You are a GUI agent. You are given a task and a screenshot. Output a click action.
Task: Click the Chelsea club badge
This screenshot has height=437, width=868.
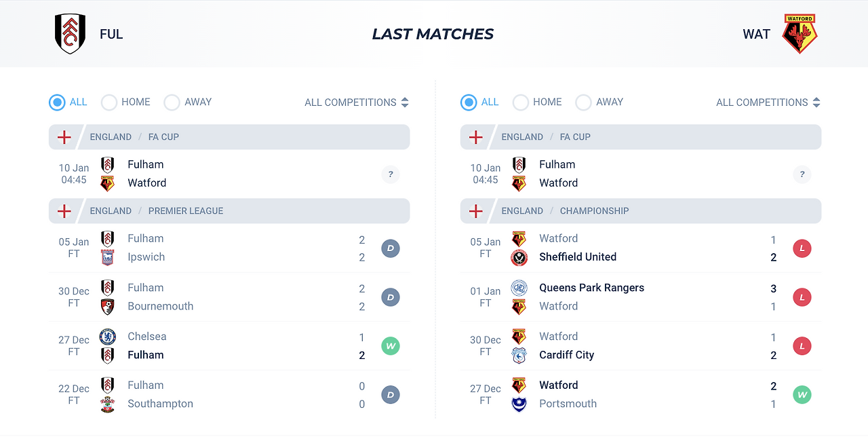click(107, 337)
